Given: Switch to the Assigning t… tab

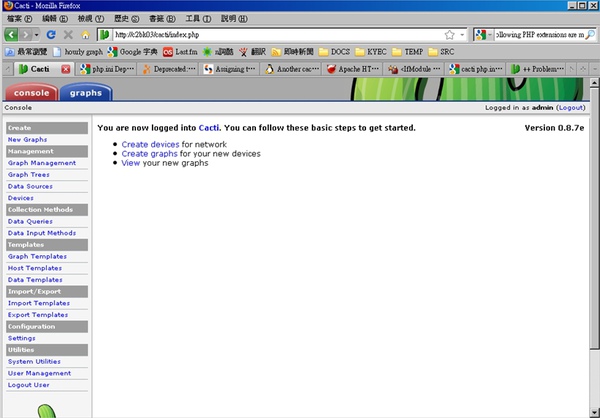Looking at the screenshot, I should tap(230, 69).
